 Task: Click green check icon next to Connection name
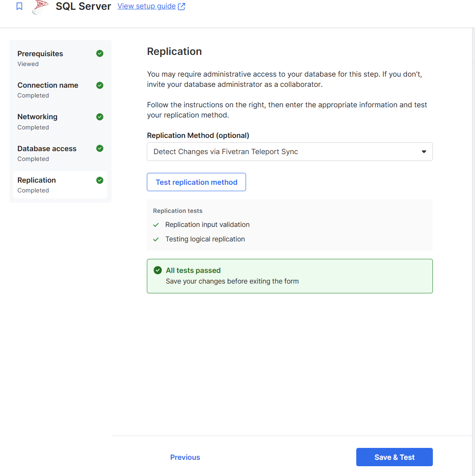pyautogui.click(x=100, y=85)
